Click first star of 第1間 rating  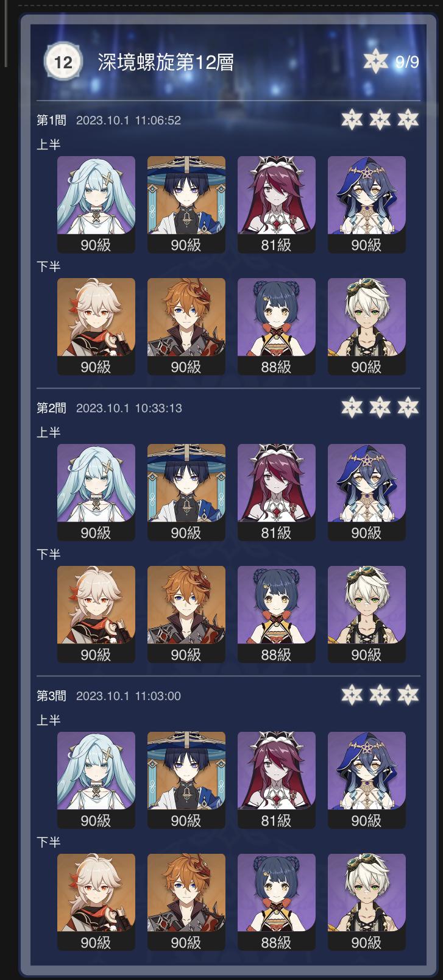coord(352,120)
